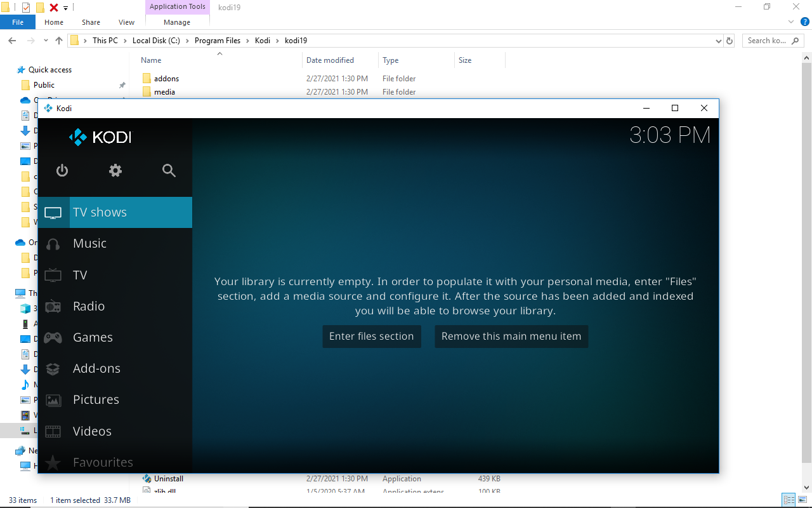
Task: Click Properties checkmark icon in title bar
Action: pyautogui.click(x=26, y=8)
